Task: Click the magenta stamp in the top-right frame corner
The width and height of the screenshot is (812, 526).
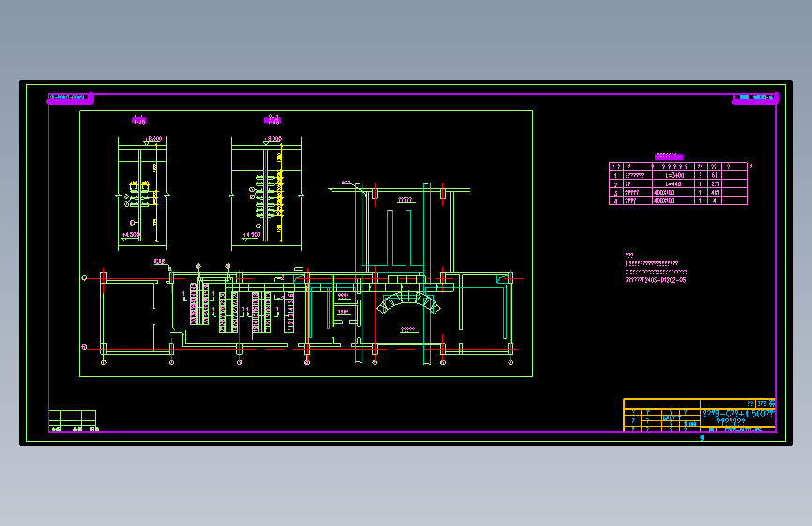Action: coord(756,98)
